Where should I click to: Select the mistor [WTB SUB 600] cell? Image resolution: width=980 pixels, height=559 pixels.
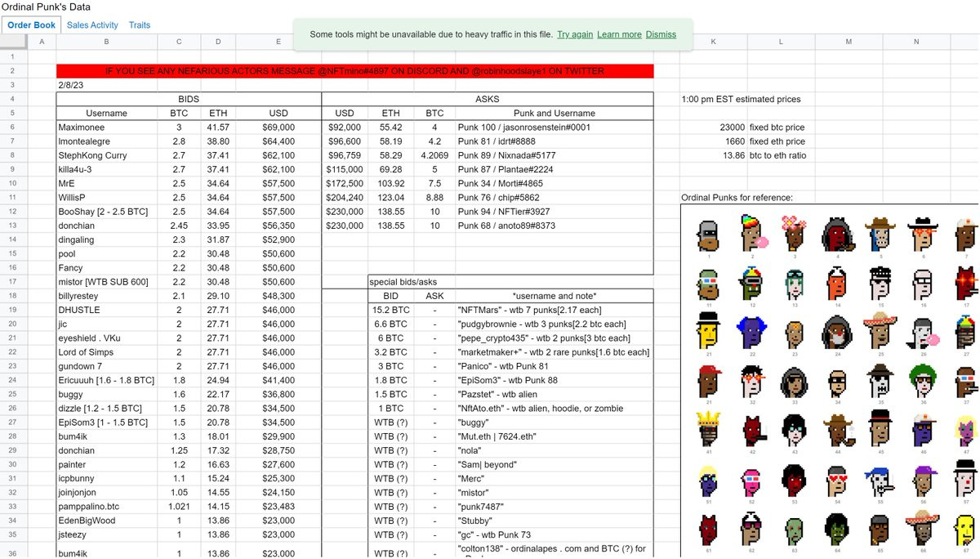coord(106,282)
